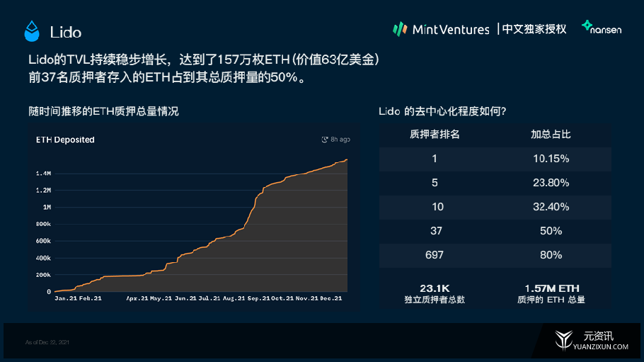Viewport: 644px width, 362px height.
Task: Click the '独立质押者总数' caption
Action: tap(435, 300)
